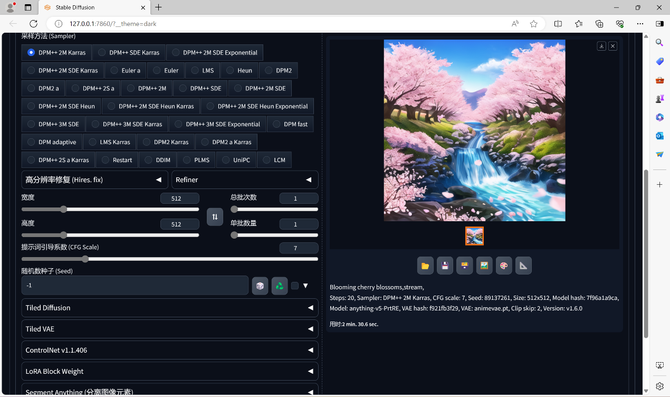Send image to extras ruler icon
670x397 pixels.
523,266
